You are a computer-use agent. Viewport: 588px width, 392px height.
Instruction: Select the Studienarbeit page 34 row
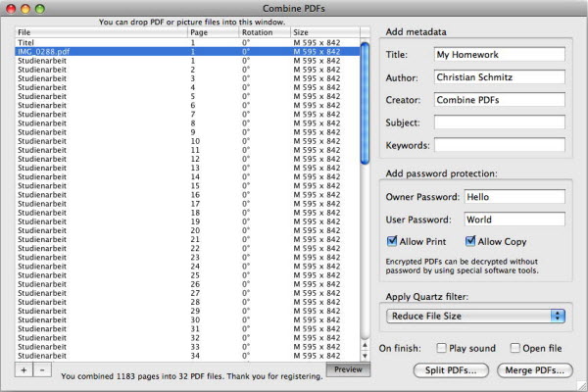[x=187, y=356]
